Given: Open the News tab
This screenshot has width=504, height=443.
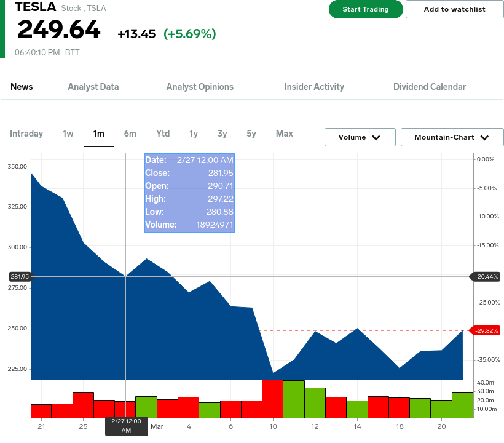Looking at the screenshot, I should (22, 87).
